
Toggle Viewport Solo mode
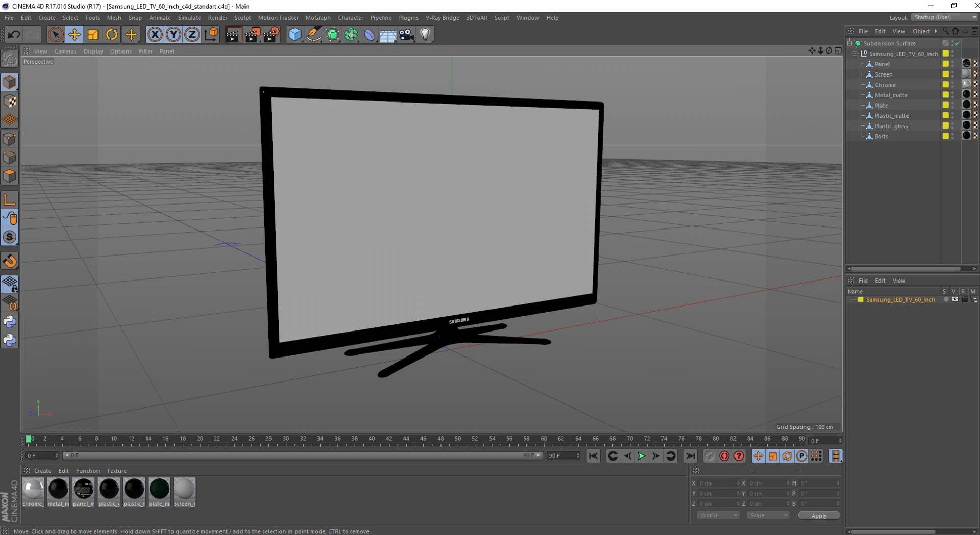click(x=10, y=237)
